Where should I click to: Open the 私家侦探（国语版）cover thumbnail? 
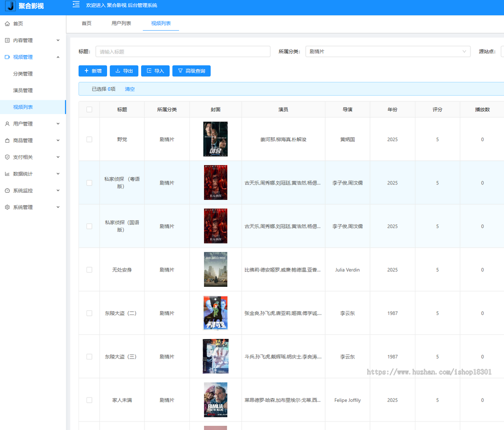tap(215, 226)
